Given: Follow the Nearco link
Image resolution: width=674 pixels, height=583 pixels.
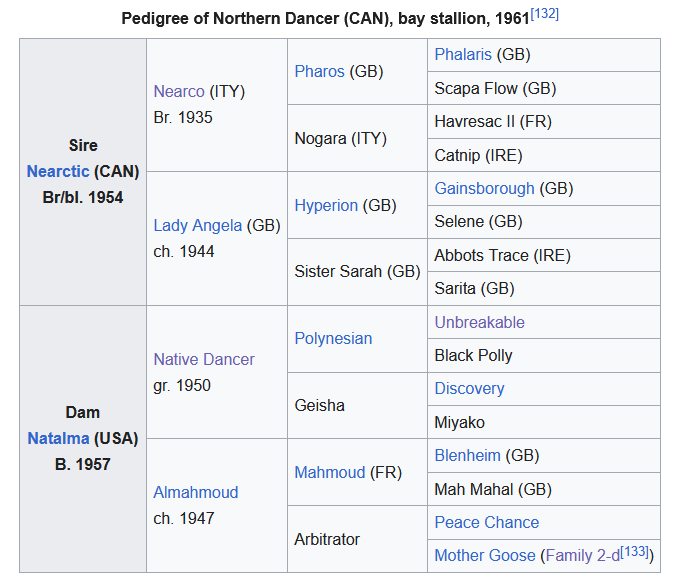Looking at the screenshot, I should tap(179, 92).
